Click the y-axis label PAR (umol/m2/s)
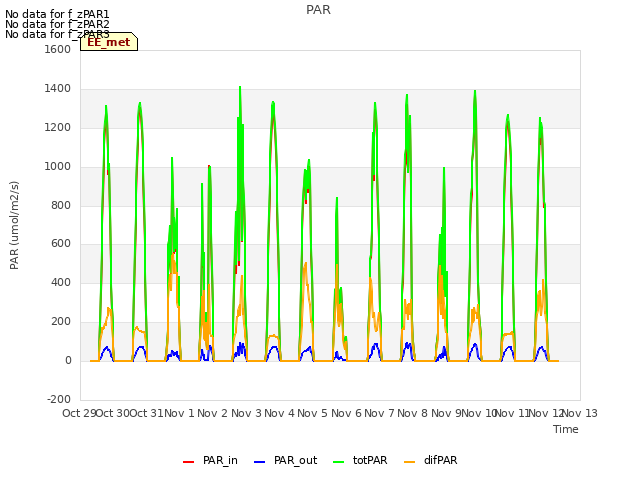This screenshot has width=640, height=480. click(x=14, y=225)
